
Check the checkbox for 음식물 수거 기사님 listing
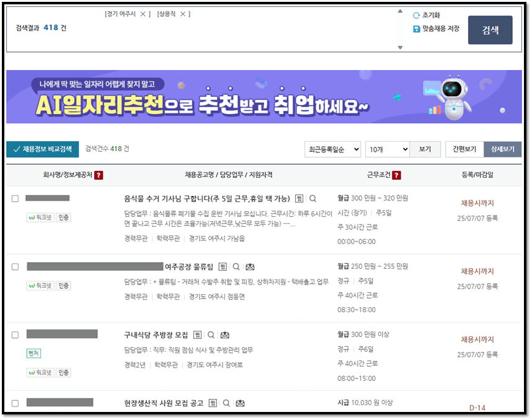click(17, 199)
